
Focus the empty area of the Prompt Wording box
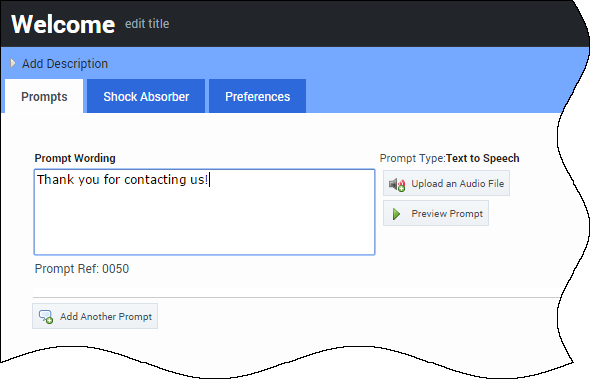(204, 222)
